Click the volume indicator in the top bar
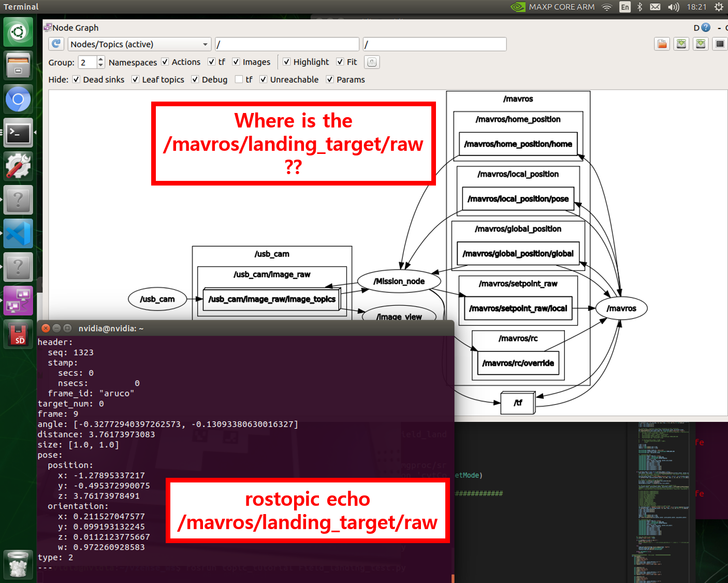 pyautogui.click(x=674, y=7)
